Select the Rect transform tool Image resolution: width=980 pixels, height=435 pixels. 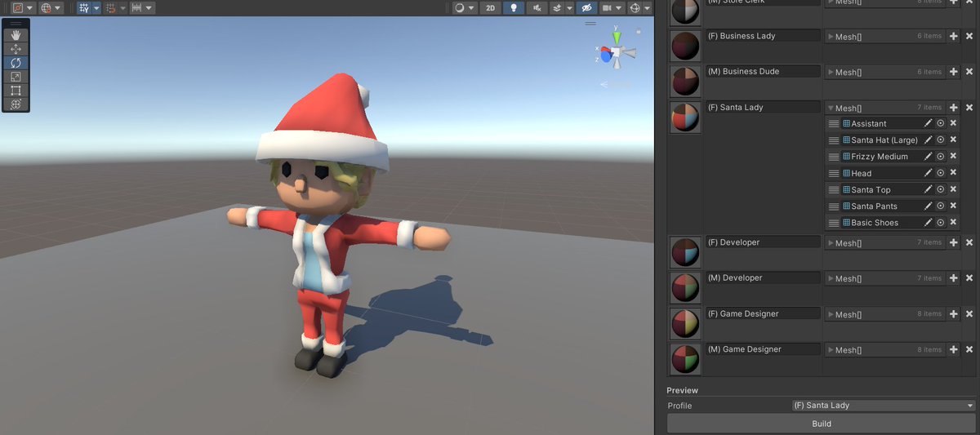16,91
